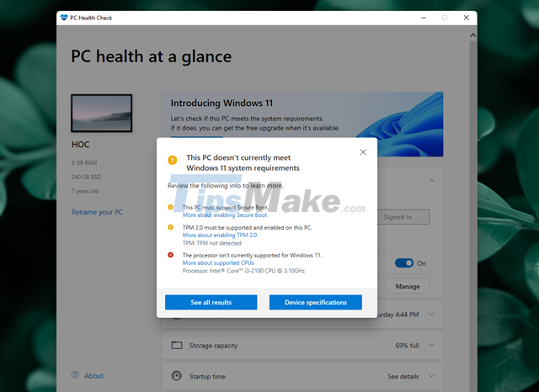The height and width of the screenshot is (392, 539).
Task: Click the Startup time gauge icon
Action: (x=177, y=375)
